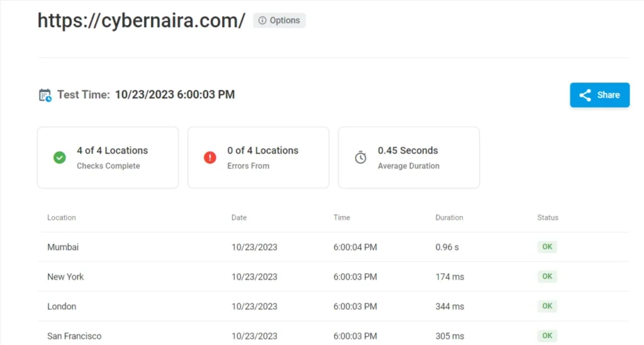Image resolution: width=644 pixels, height=345 pixels.
Task: Click the OK status badge for San Francisco
Action: pyautogui.click(x=547, y=336)
